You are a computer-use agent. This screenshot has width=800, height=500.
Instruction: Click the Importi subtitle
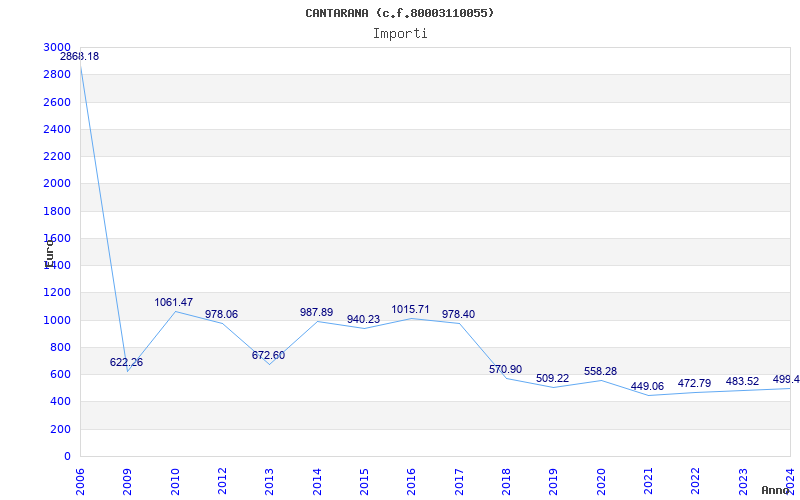pyautogui.click(x=400, y=34)
